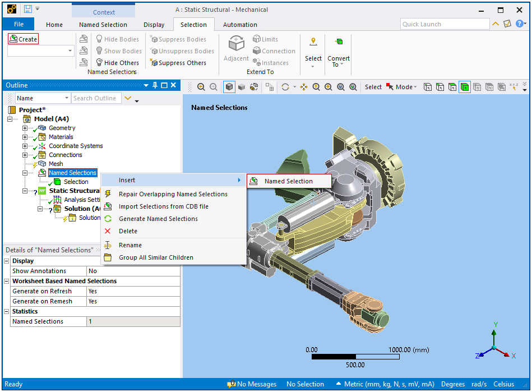Click the Rotate view tool icon
The image size is (532, 392).
(x=286, y=87)
